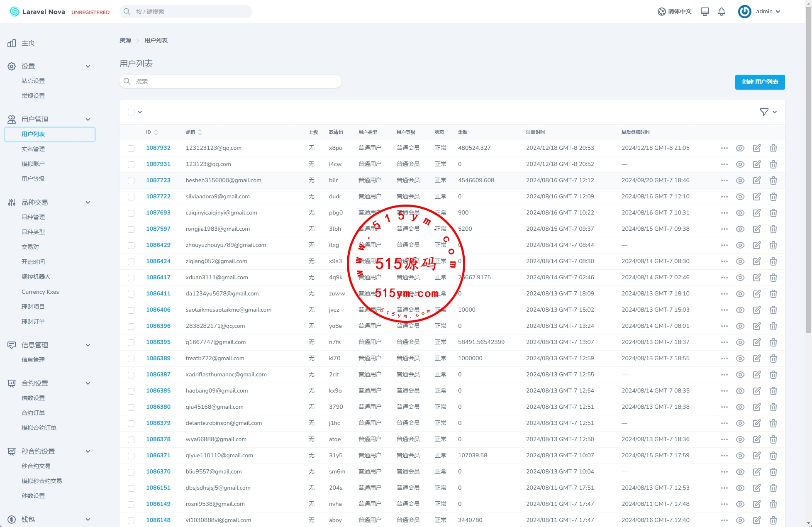Screen dimensions: 812x527
Task: Click the Laravel Nova logo
Action: click(x=37, y=12)
